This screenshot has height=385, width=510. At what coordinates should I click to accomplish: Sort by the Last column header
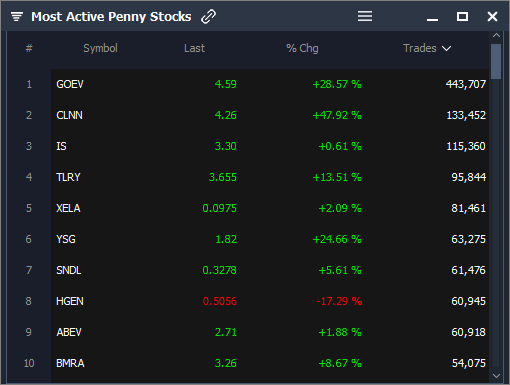[194, 48]
